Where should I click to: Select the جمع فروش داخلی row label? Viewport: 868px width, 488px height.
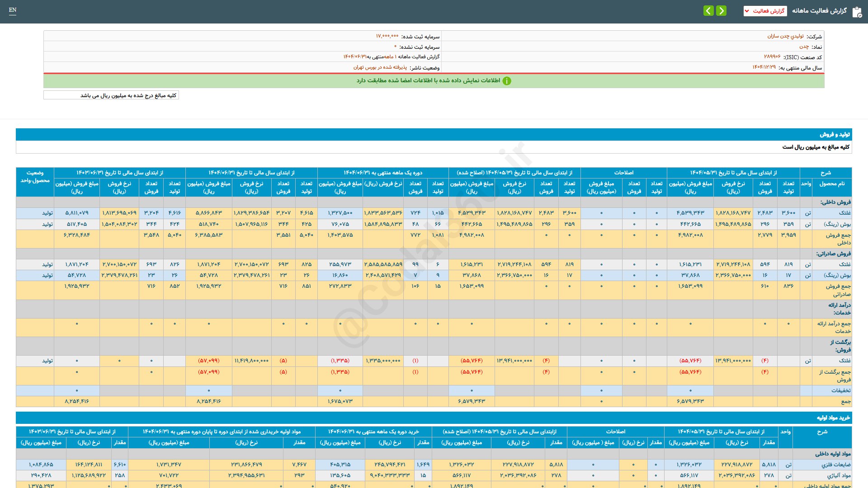click(838, 239)
